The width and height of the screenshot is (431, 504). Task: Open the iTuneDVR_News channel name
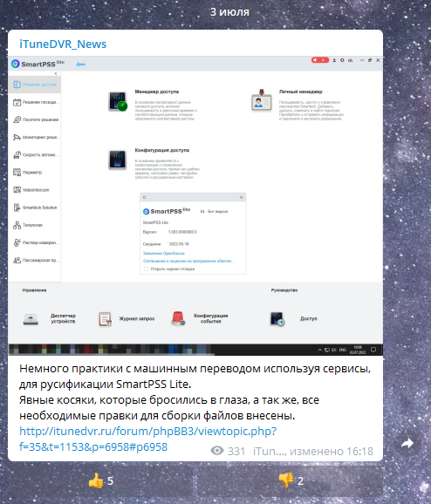pos(63,44)
